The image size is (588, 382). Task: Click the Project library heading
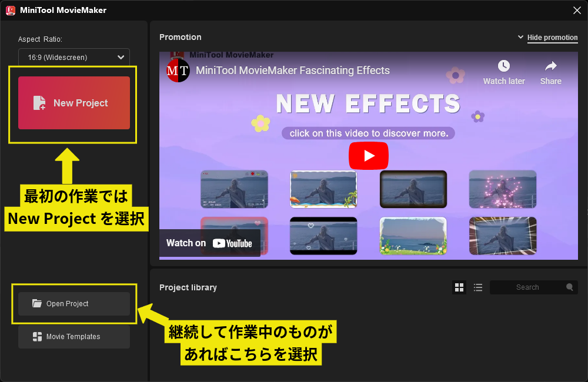(188, 287)
